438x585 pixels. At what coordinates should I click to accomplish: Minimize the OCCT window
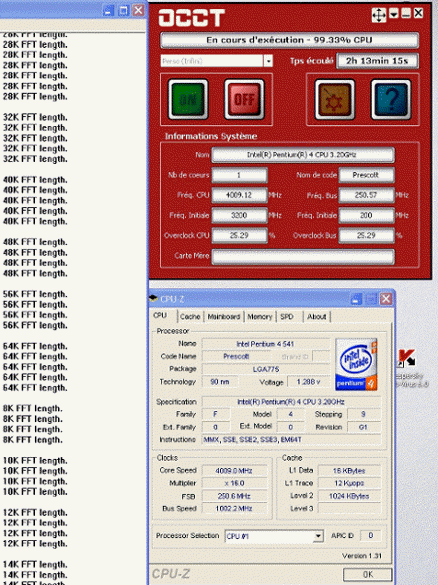pyautogui.click(x=406, y=13)
